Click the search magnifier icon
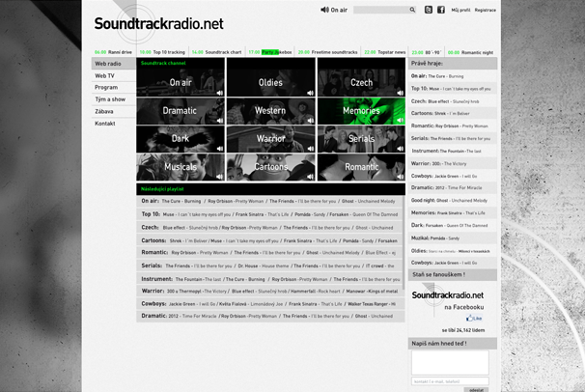The width and height of the screenshot is (585, 392). 413,10
